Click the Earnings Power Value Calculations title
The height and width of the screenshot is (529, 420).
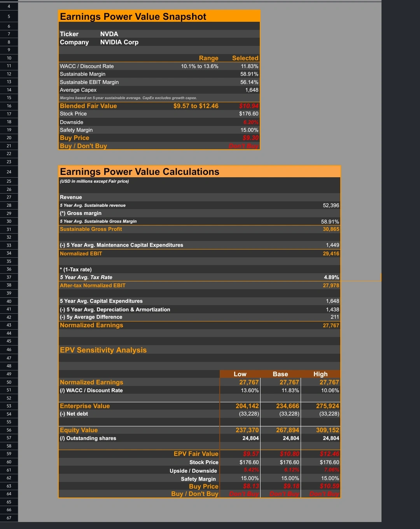[140, 172]
